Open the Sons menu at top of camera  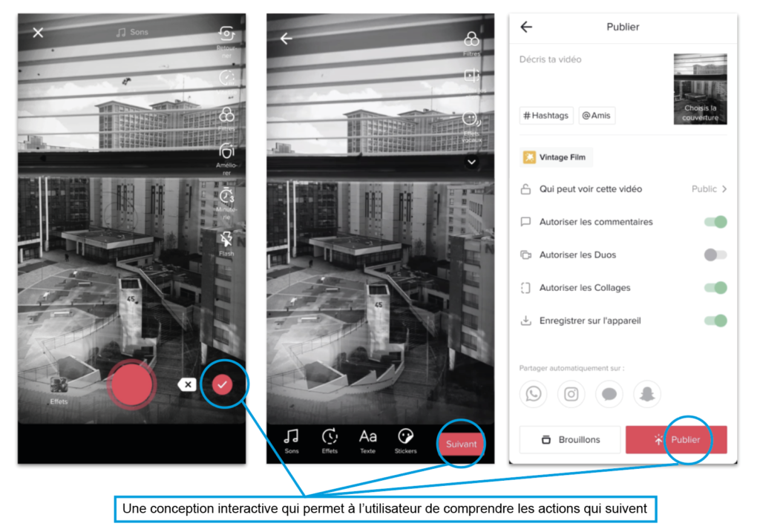[x=132, y=33]
